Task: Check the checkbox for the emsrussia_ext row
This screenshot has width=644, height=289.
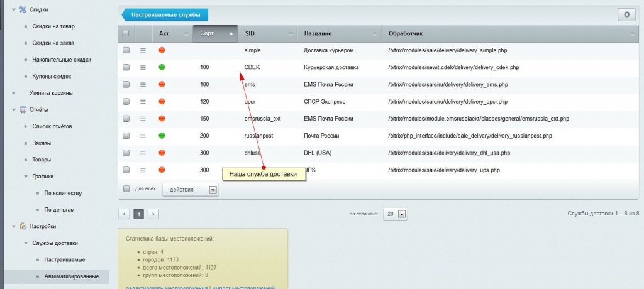Action: coord(126,118)
